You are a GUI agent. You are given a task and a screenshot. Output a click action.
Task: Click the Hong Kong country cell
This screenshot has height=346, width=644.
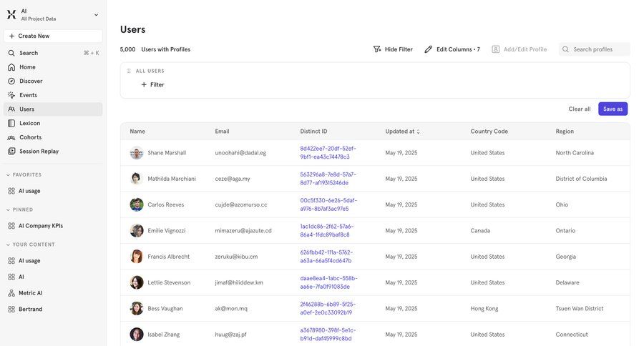point(484,308)
